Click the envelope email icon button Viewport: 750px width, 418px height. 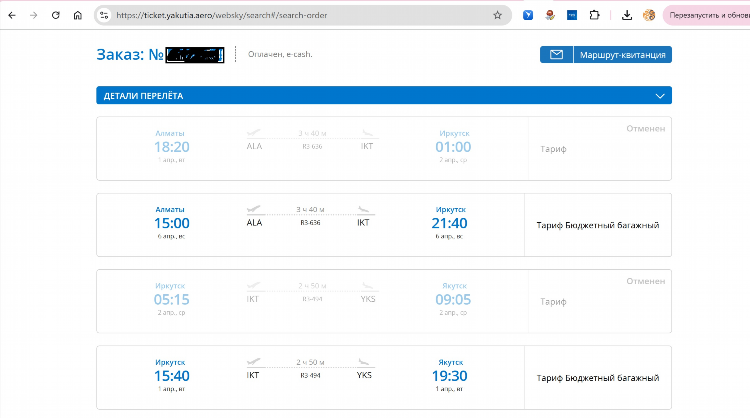click(x=556, y=55)
